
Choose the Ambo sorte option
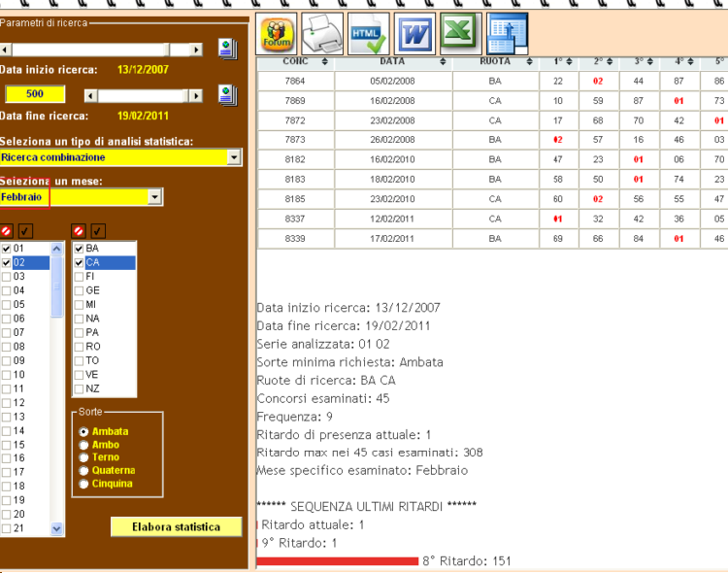tap(84, 445)
